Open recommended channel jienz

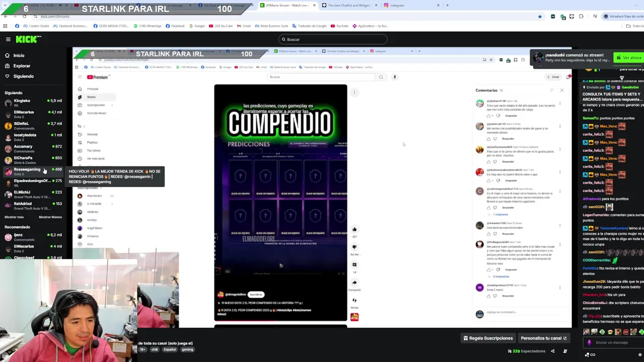point(33,237)
